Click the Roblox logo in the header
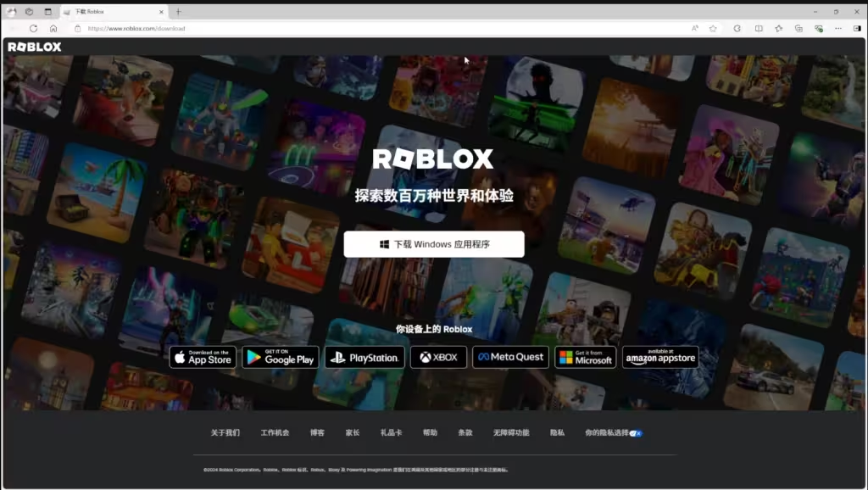Viewport: 868px width, 490px height. point(34,47)
